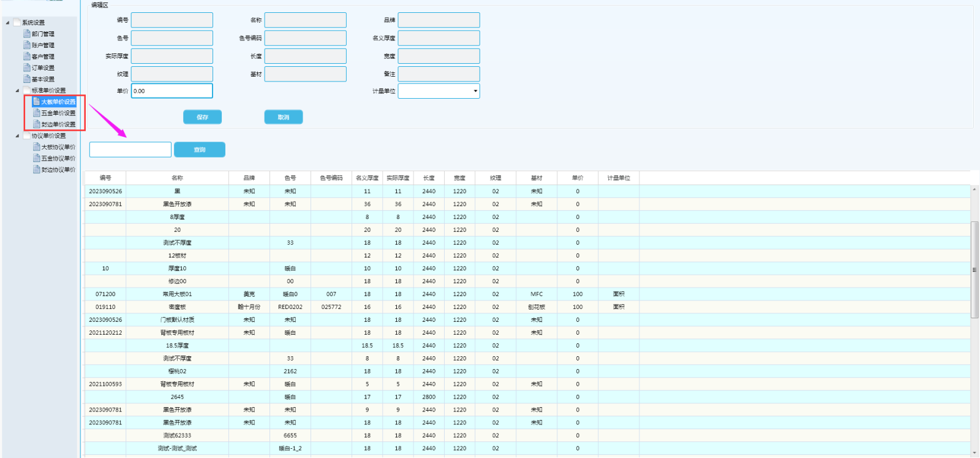Click the 保存 button
This screenshot has height=458, width=980.
coord(202,117)
